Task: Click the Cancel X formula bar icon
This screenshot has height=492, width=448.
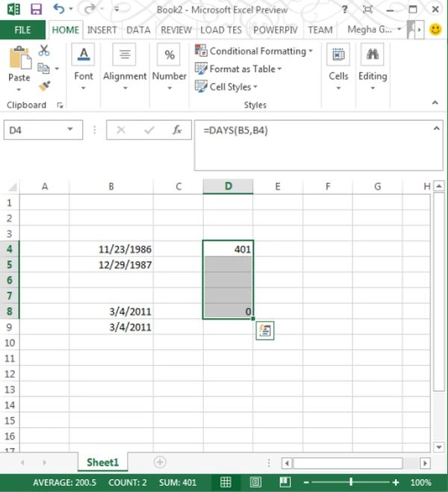Action: click(x=121, y=130)
